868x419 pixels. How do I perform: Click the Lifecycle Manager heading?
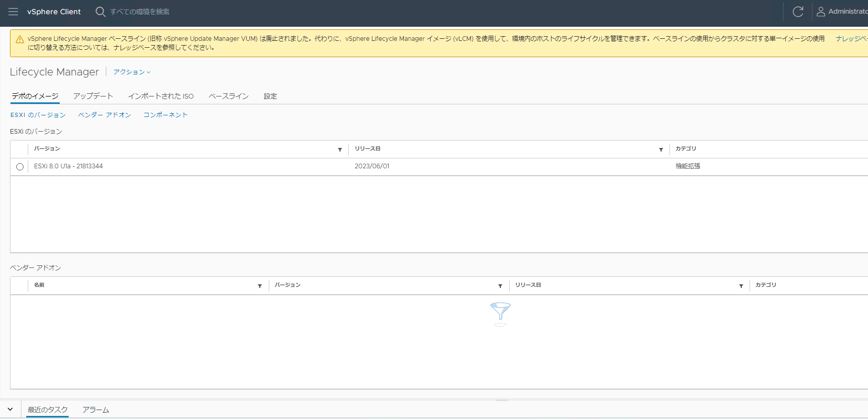(x=54, y=72)
